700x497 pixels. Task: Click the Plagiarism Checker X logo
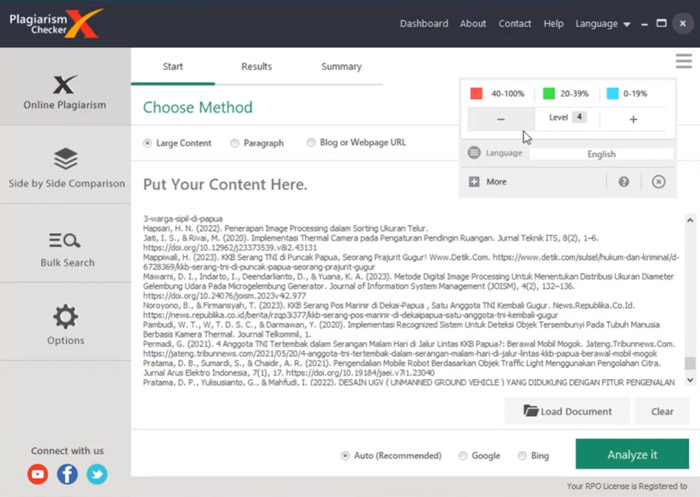56,23
